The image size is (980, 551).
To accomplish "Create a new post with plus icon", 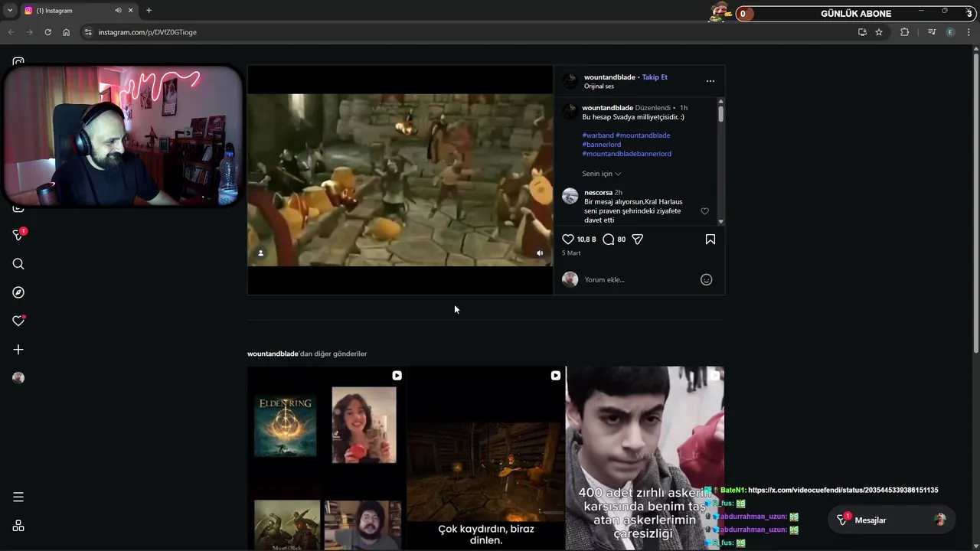I will [x=18, y=350].
